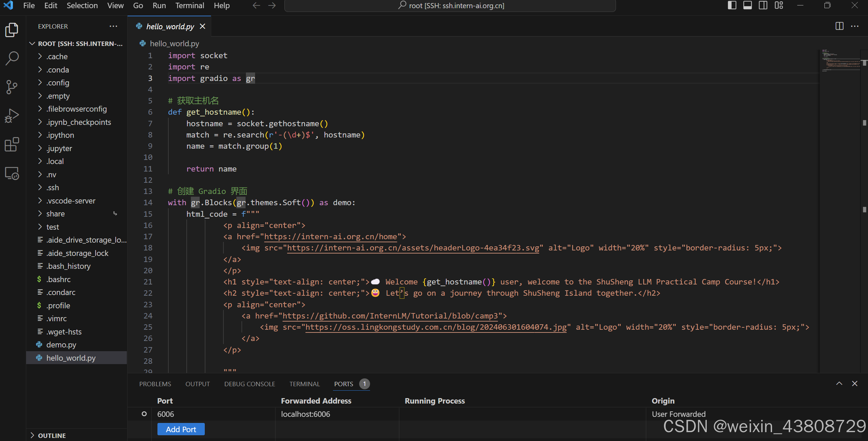Image resolution: width=868 pixels, height=441 pixels.
Task: Click the Customize Layout icon
Action: [x=779, y=5]
